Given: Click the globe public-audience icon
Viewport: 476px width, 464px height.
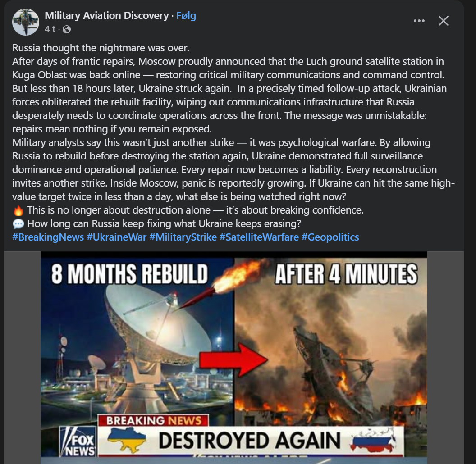Looking at the screenshot, I should point(66,29).
